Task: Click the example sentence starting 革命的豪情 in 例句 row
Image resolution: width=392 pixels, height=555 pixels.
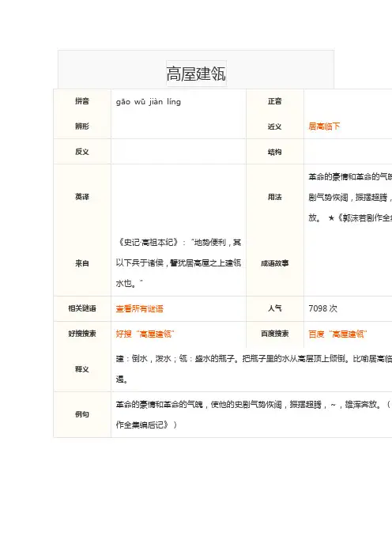Action: point(254,414)
